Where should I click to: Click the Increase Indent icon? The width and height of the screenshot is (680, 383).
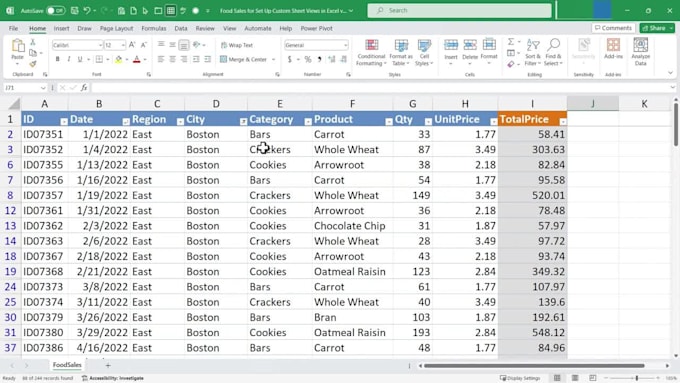coord(208,59)
